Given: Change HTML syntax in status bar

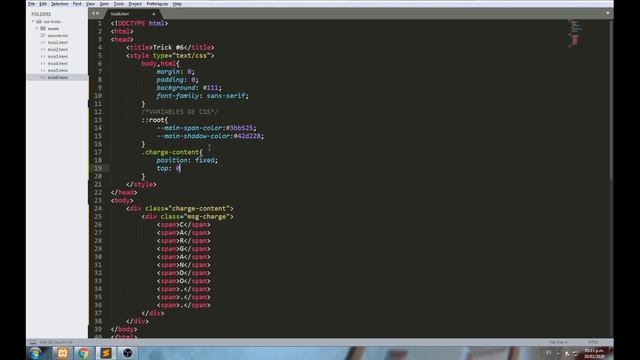Looking at the screenshot, I should [x=593, y=342].
